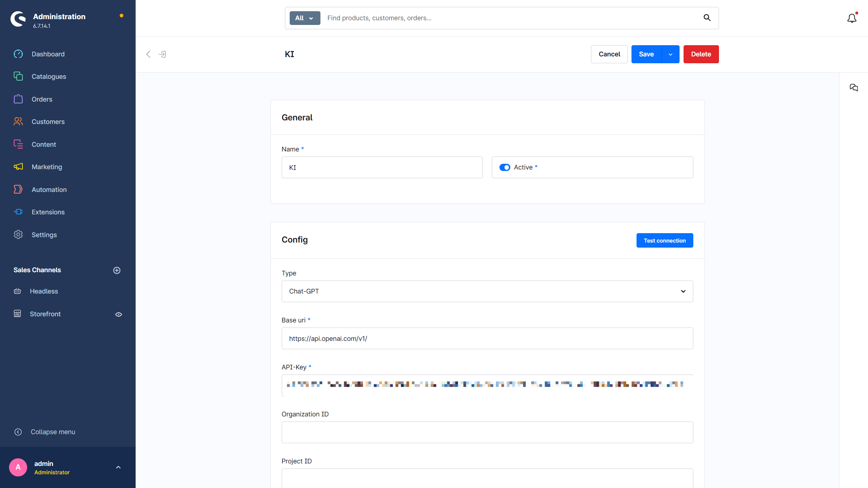This screenshot has width=868, height=488.
Task: Toggle Storefront visibility eye icon
Action: pos(118,314)
